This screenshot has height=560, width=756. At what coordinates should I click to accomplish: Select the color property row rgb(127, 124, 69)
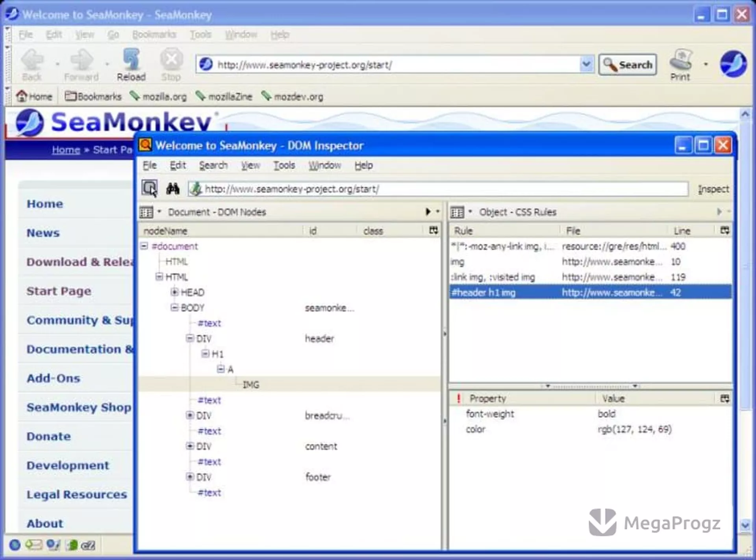pyautogui.click(x=591, y=429)
